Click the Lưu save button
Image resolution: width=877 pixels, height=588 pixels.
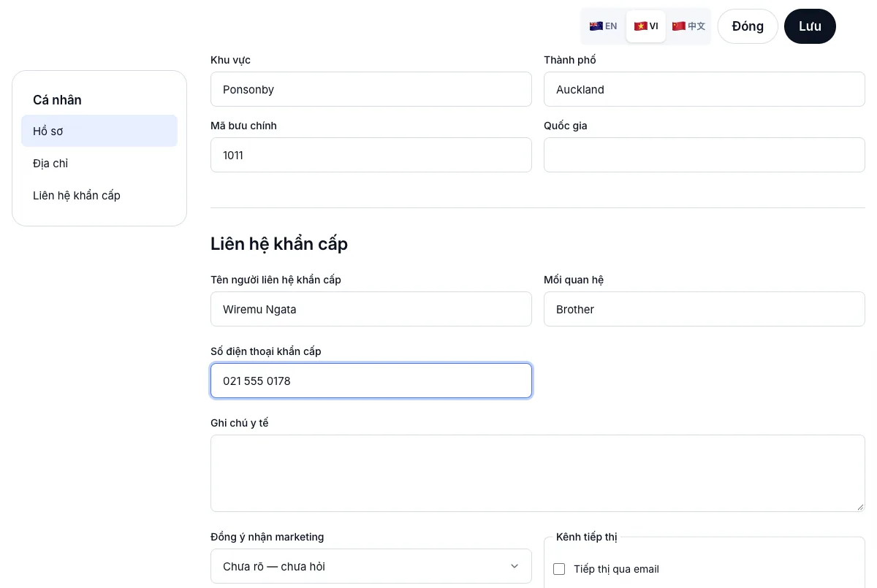click(x=810, y=26)
